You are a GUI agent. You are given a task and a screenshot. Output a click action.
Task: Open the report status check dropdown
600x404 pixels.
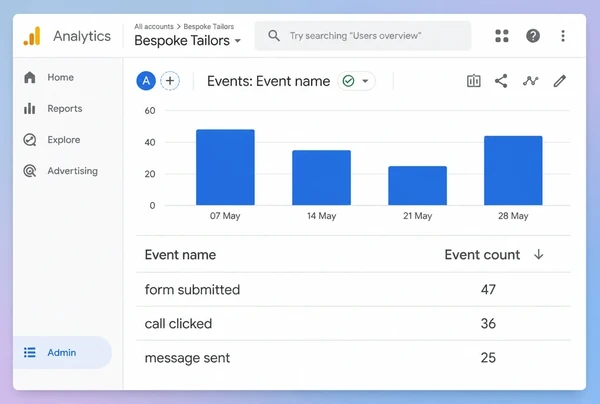pos(356,81)
